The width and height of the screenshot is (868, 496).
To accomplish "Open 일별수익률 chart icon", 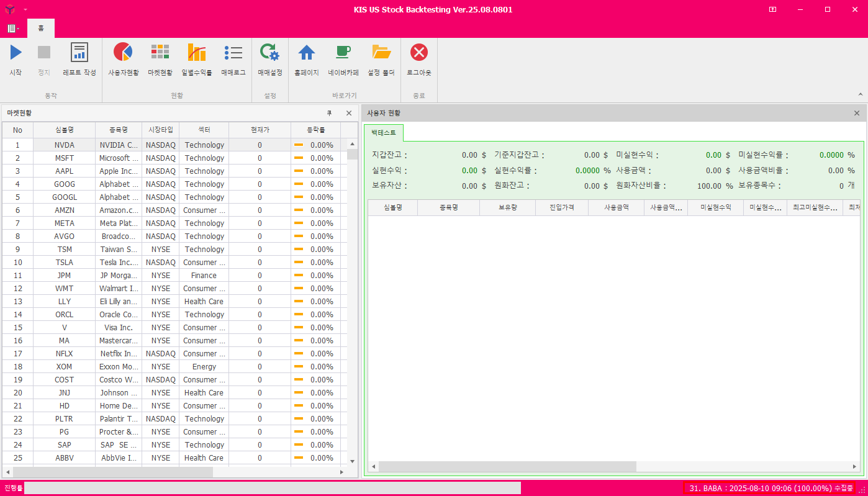I will [197, 53].
